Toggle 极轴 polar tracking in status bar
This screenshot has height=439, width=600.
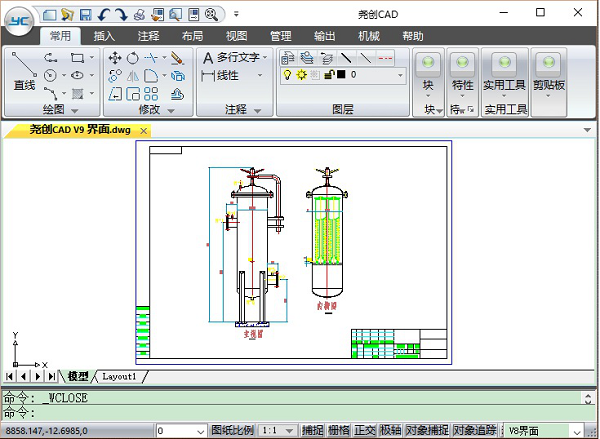[x=391, y=430]
